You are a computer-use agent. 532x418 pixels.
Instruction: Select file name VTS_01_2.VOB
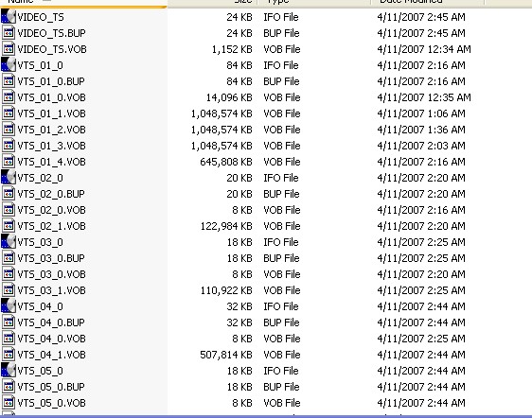click(51, 130)
